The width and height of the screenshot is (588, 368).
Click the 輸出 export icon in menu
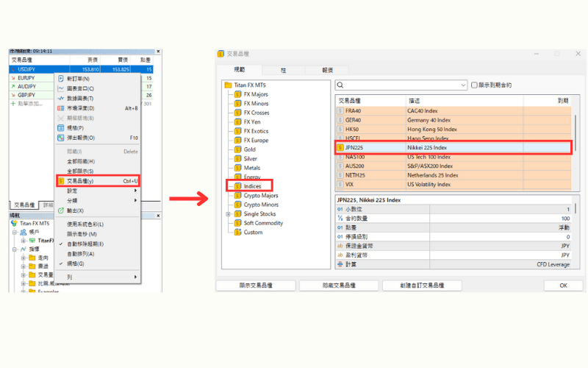pyautogui.click(x=60, y=210)
